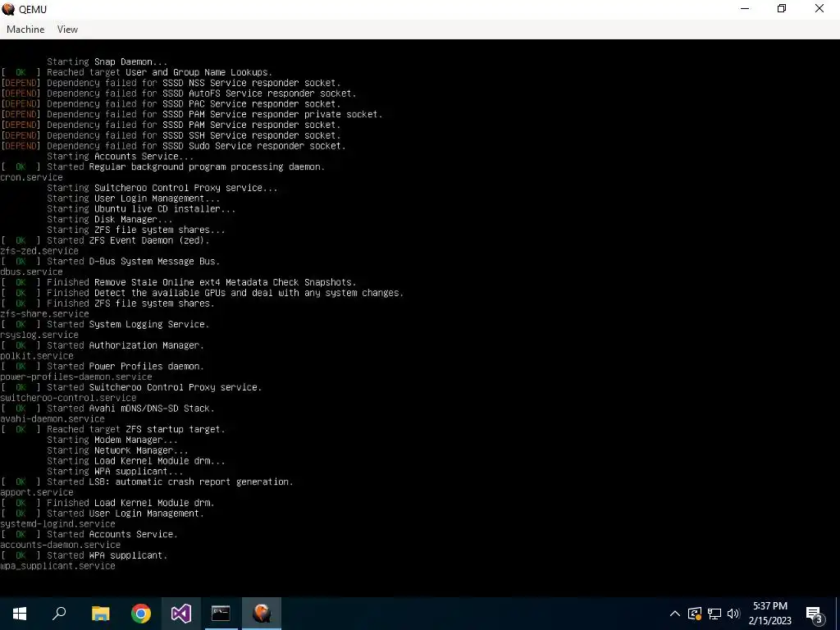840x630 pixels.
Task: Click SSSD Sudo Service dependency failed line
Action: (x=173, y=146)
